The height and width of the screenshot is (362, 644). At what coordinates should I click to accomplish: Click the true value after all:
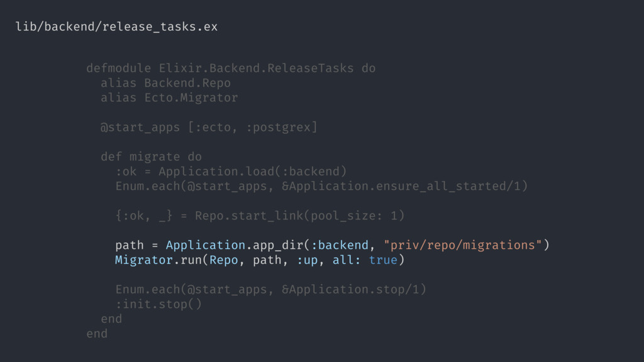click(x=383, y=260)
